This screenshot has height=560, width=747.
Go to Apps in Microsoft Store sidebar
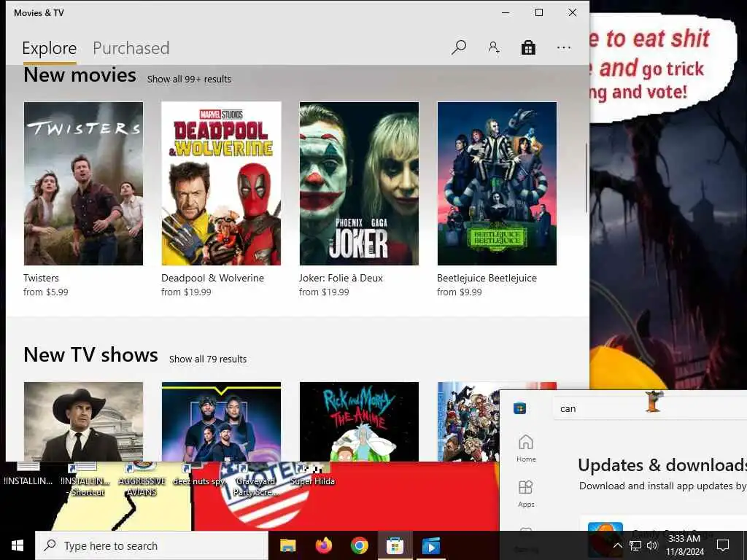click(526, 494)
